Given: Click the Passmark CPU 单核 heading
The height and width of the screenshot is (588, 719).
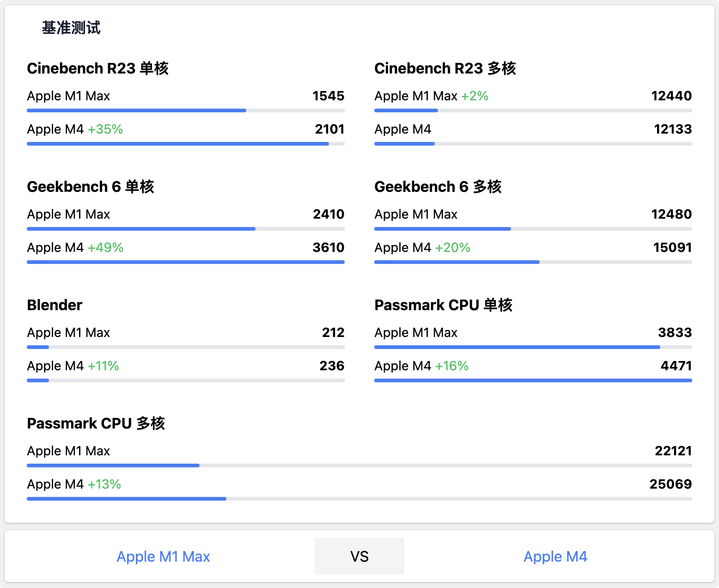Looking at the screenshot, I should point(443,305).
